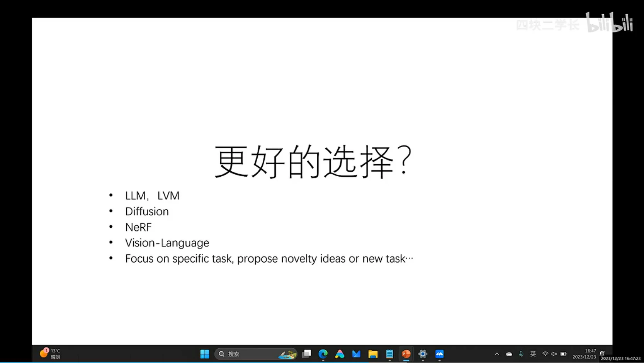Screen dimensions: 644x363
Task: Open Task View from the taskbar
Action: click(307, 354)
